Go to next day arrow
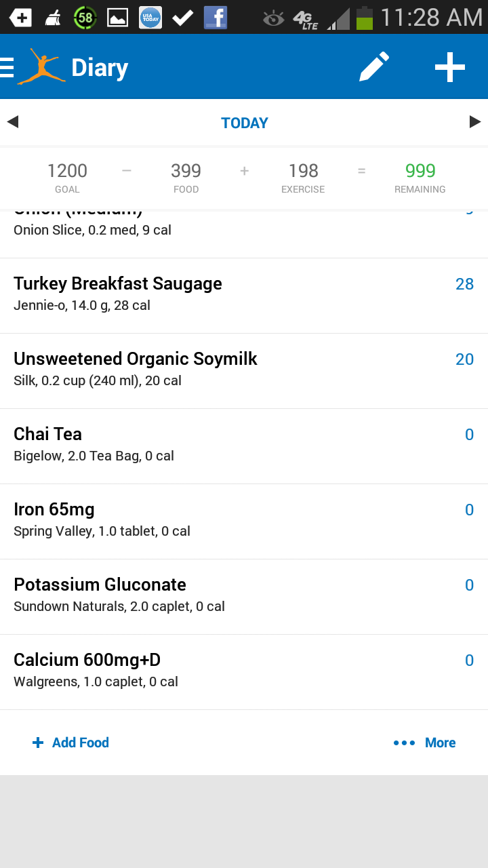This screenshot has height=868, width=488. pos(474,122)
